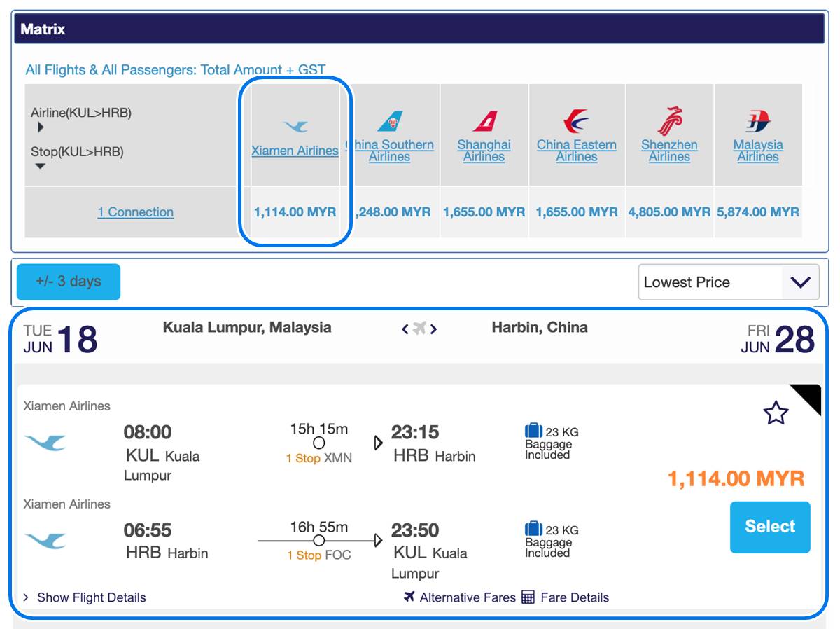Open the Shenzhen Airlines link
The image size is (840, 629).
pyautogui.click(x=670, y=151)
